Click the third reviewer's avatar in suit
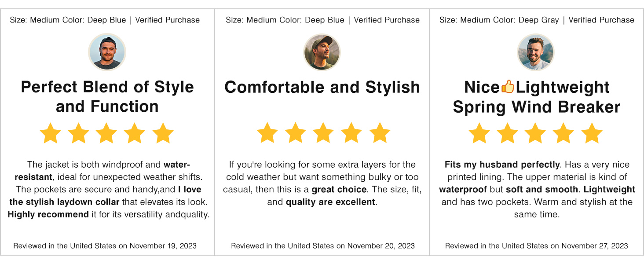644x264 pixels. click(x=536, y=52)
